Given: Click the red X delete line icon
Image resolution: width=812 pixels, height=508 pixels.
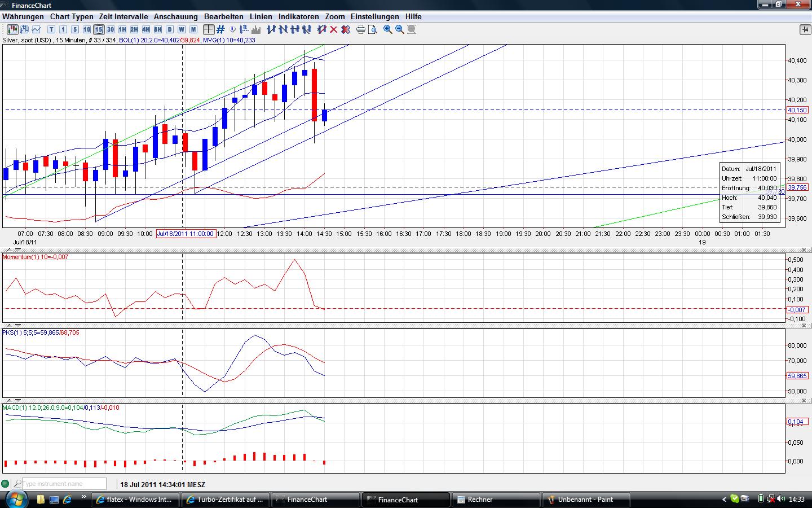Looking at the screenshot, I should (334, 29).
